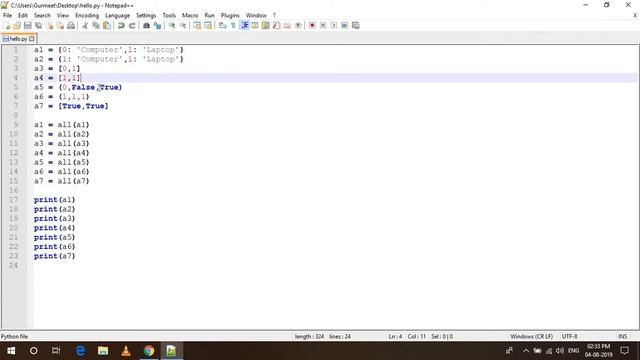Viewport: 640px width, 360px height.
Task: Switch to Google Chrome on the taskbar
Action: point(149,351)
